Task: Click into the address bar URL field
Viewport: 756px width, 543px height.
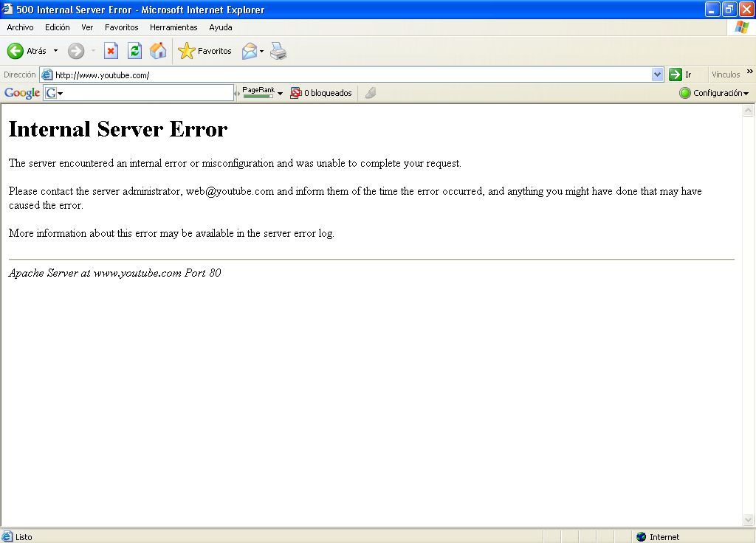Action: coord(352,75)
